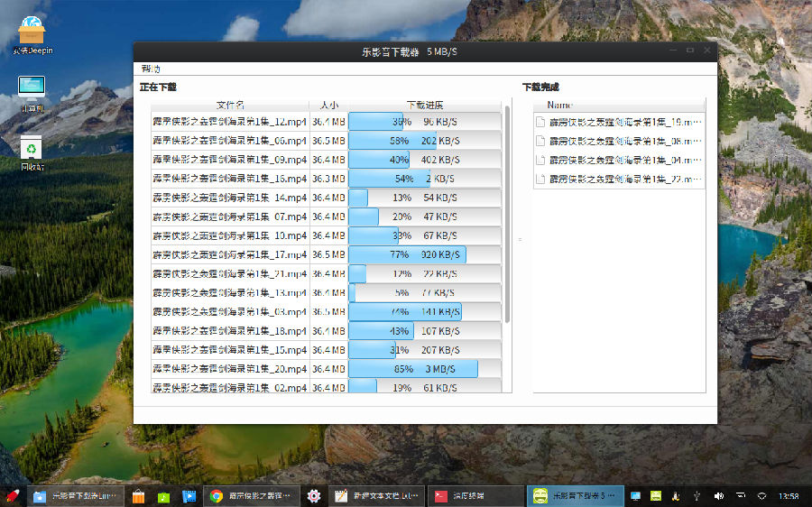Open the Recycle Bin desktop icon
The width and height of the screenshot is (812, 507).
[32, 153]
